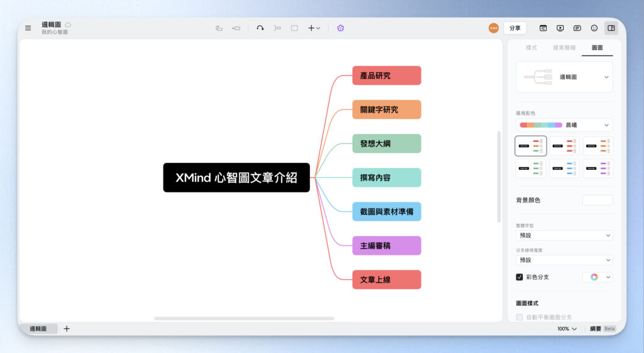Open the 晨曦 color scheme dropdown
Viewport: 644px width, 353px height.
click(x=564, y=125)
